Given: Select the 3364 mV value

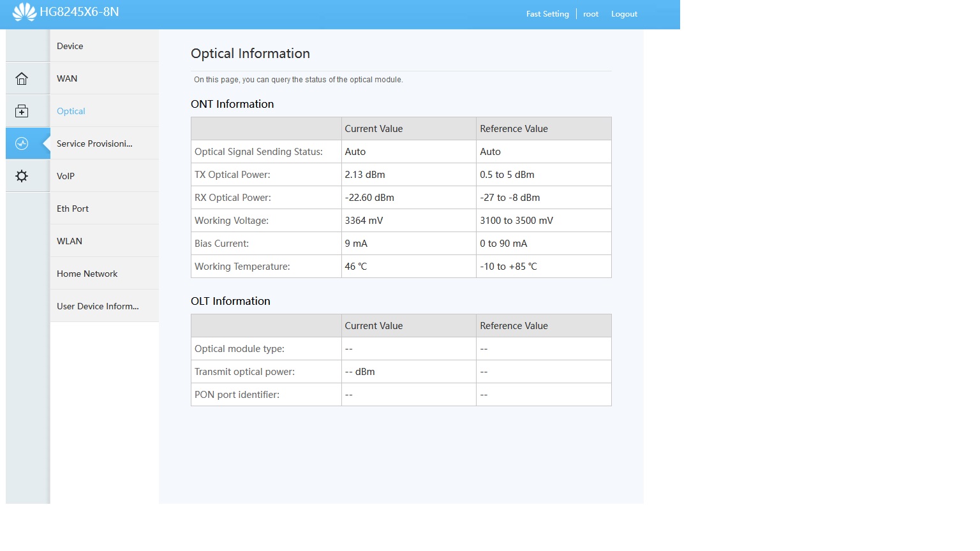Looking at the screenshot, I should coord(364,221).
